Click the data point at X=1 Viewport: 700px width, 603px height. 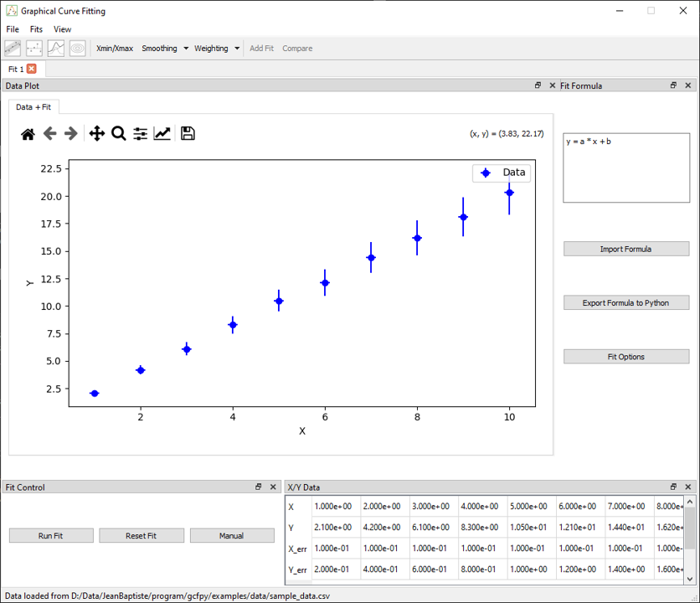coord(94,394)
